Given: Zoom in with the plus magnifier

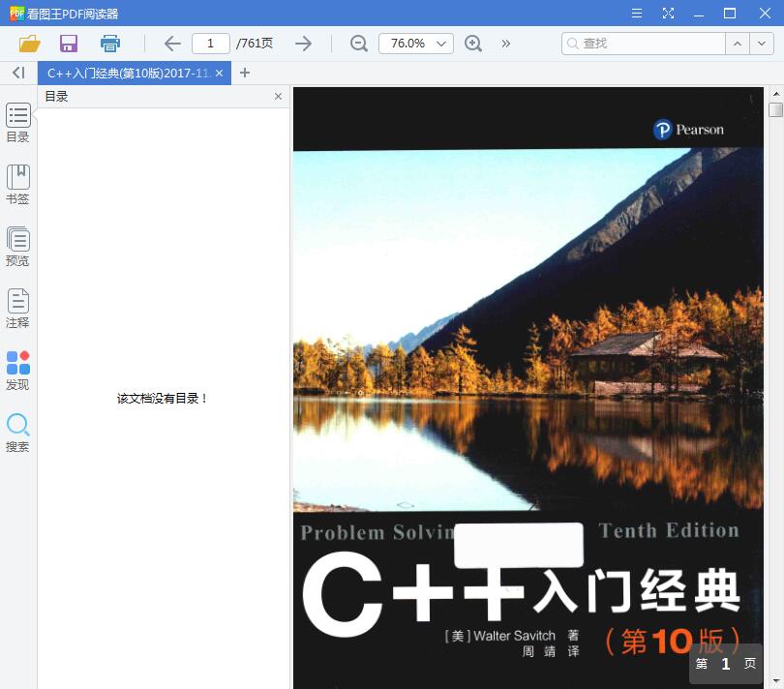Looking at the screenshot, I should point(473,44).
